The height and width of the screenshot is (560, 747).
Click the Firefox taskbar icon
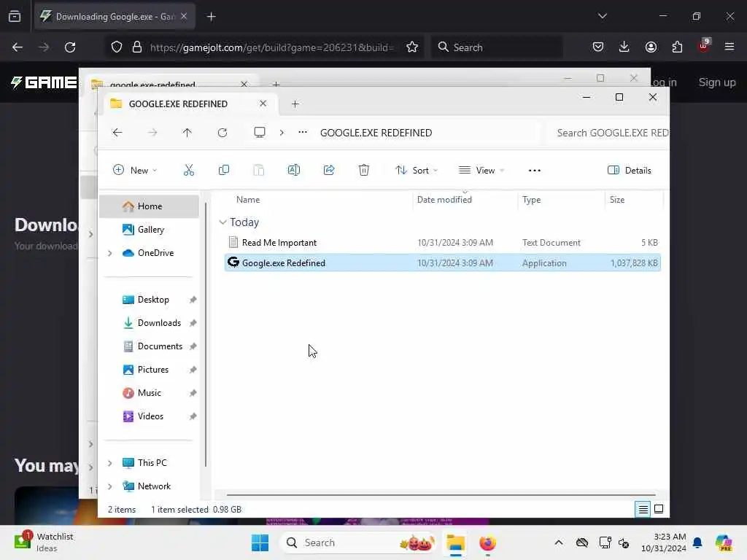coord(487,542)
